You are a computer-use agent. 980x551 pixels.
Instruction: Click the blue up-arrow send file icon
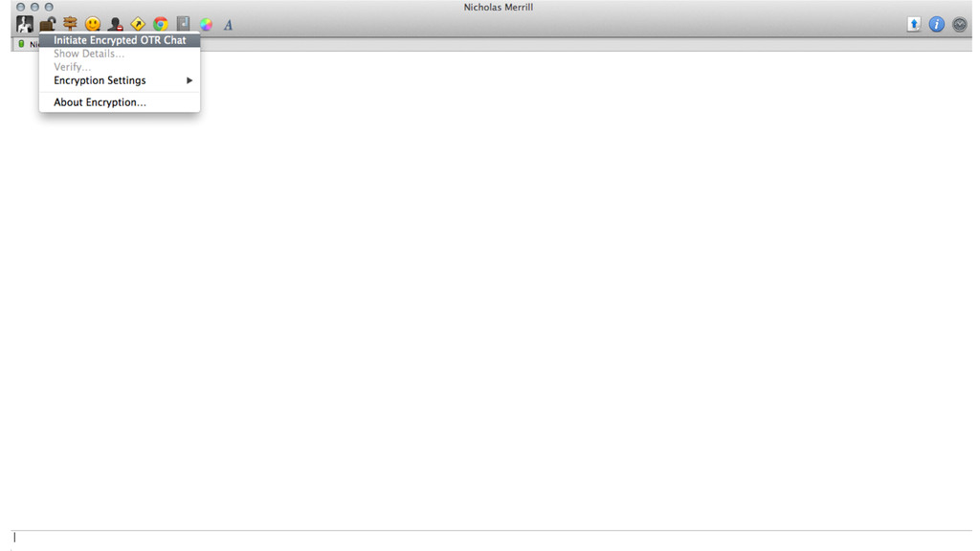pos(914,24)
